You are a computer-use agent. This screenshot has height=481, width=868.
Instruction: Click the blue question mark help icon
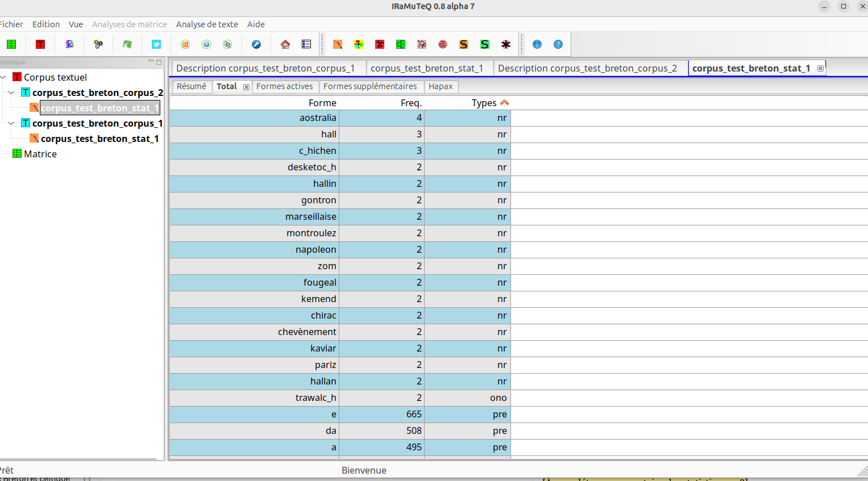558,44
